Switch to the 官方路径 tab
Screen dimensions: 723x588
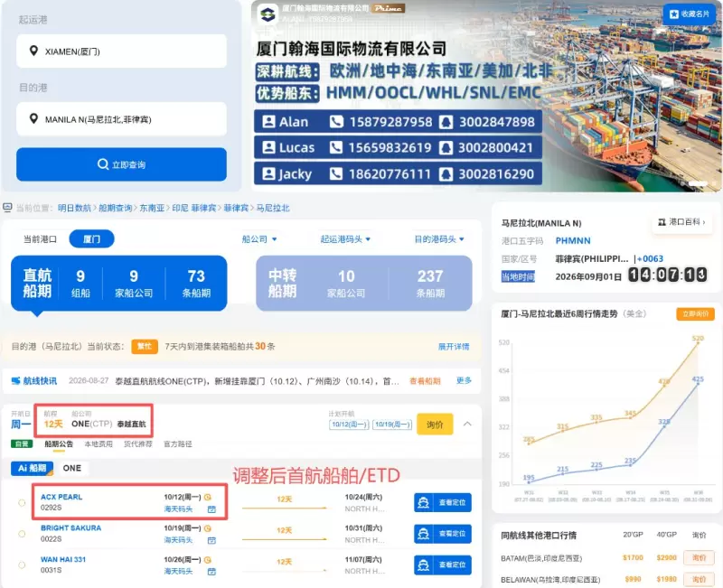pyautogui.click(x=177, y=443)
